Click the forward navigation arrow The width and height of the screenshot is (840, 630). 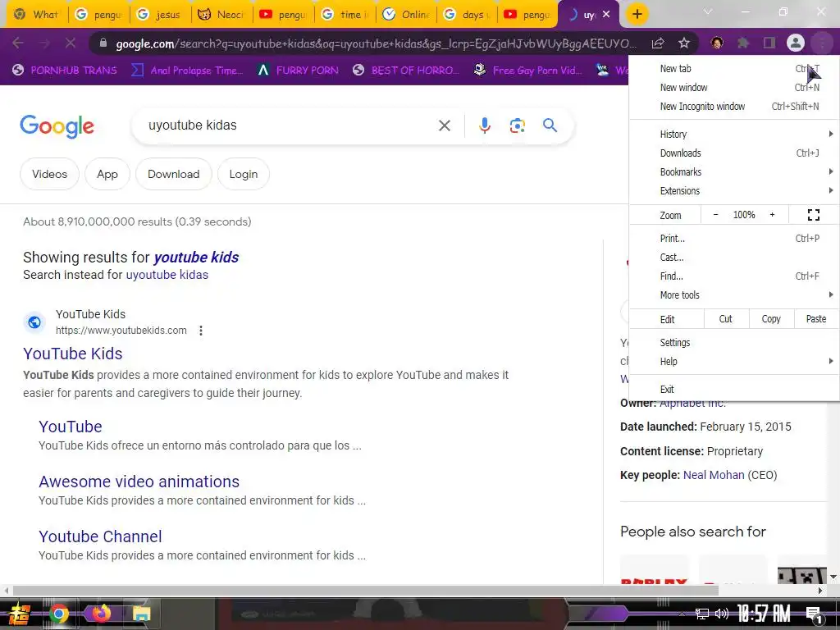pos(44,43)
